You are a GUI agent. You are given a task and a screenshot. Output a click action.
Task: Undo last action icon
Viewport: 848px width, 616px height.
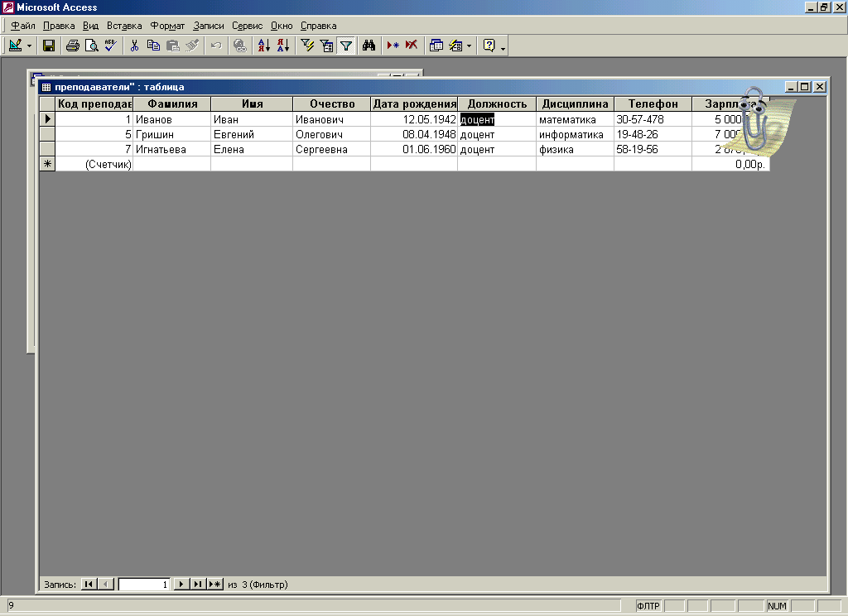(216, 46)
